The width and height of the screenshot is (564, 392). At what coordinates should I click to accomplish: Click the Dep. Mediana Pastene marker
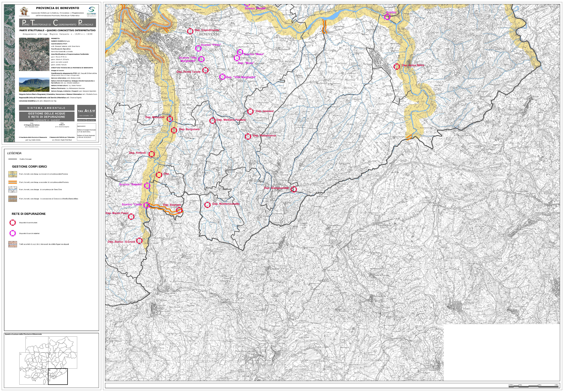coord(212,121)
